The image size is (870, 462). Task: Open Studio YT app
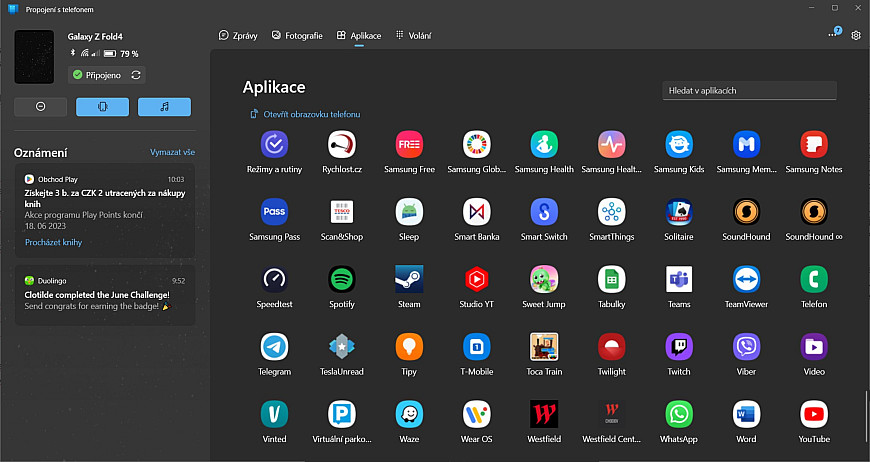click(x=477, y=280)
